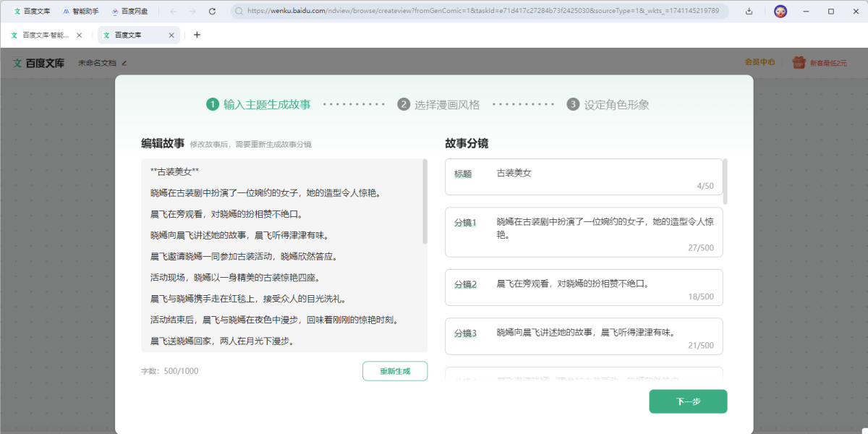This screenshot has height=434, width=868.
Task: Open the downloads icon in toolbar
Action: pyautogui.click(x=749, y=12)
